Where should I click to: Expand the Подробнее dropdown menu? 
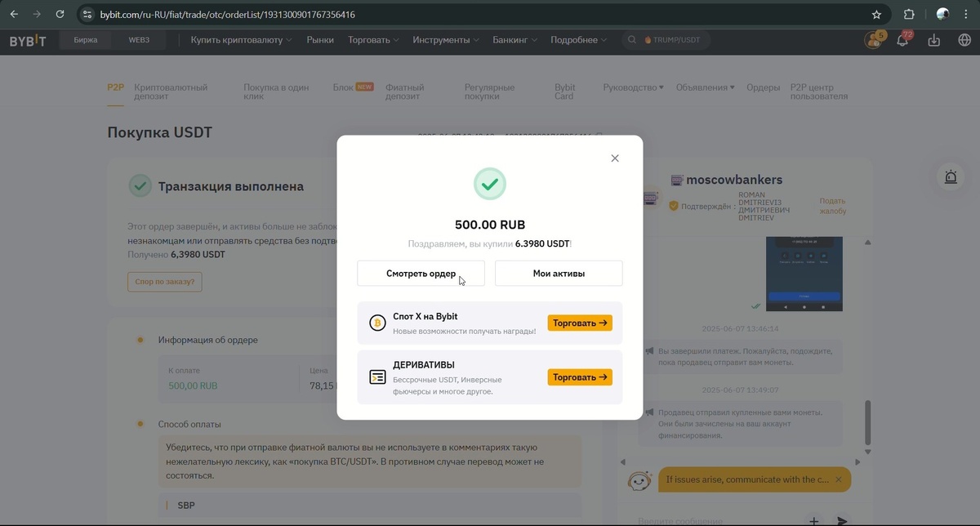click(579, 40)
